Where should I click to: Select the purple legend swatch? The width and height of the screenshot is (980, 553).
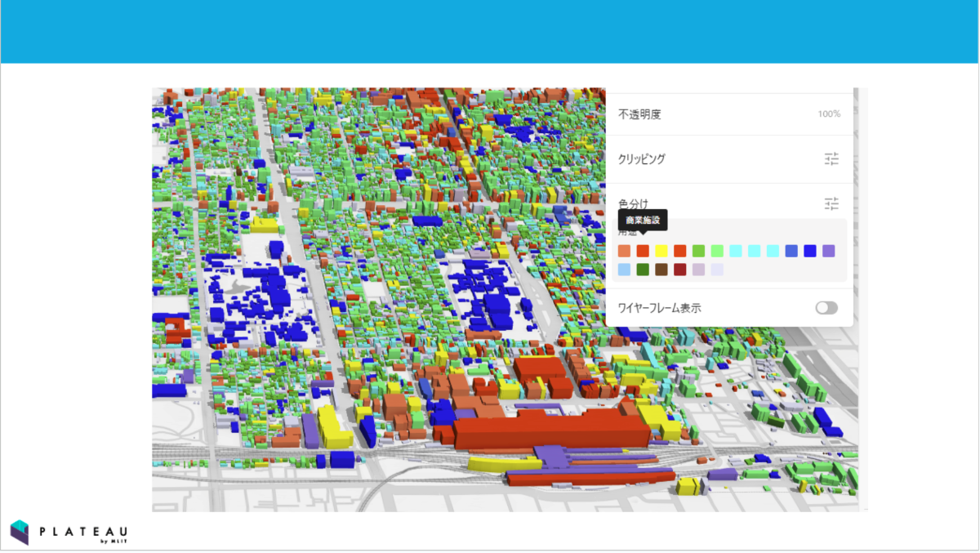[829, 251]
